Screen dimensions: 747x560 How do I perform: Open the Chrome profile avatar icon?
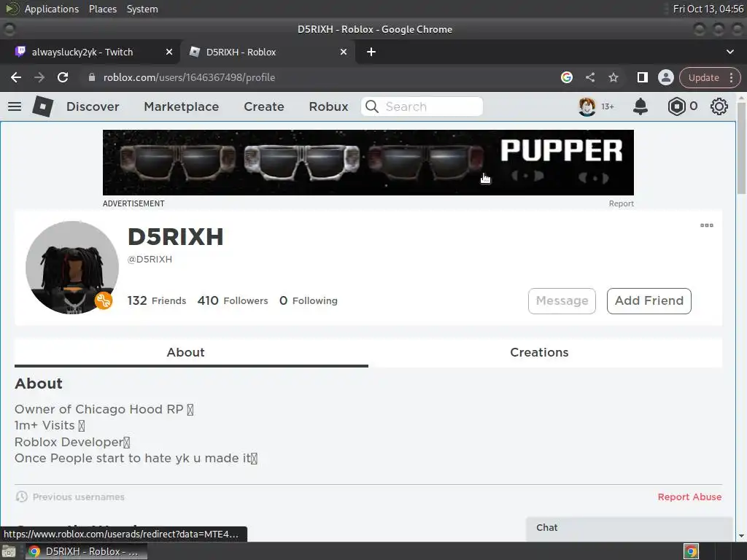pos(665,77)
